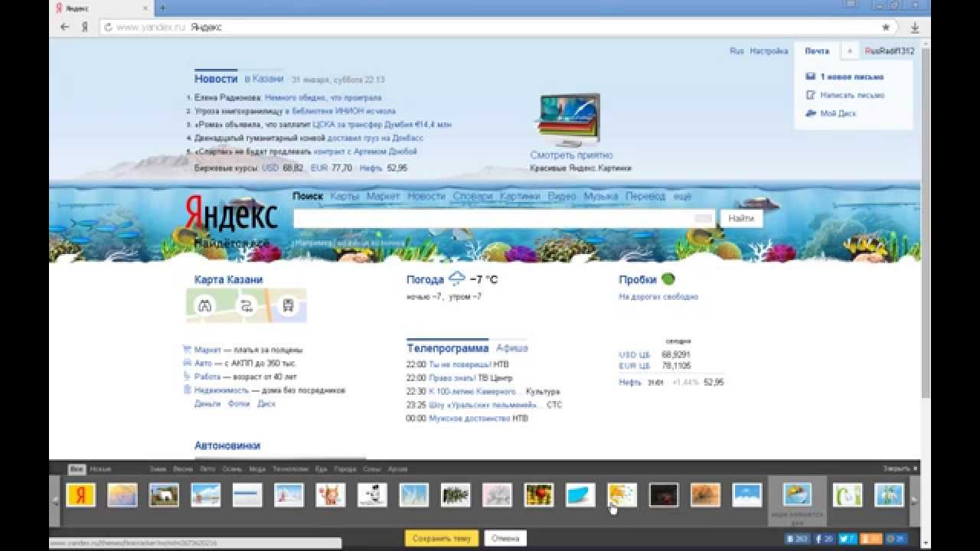The width and height of the screenshot is (980, 551).
Task: Reload page with the refresh icon
Action: [x=108, y=27]
